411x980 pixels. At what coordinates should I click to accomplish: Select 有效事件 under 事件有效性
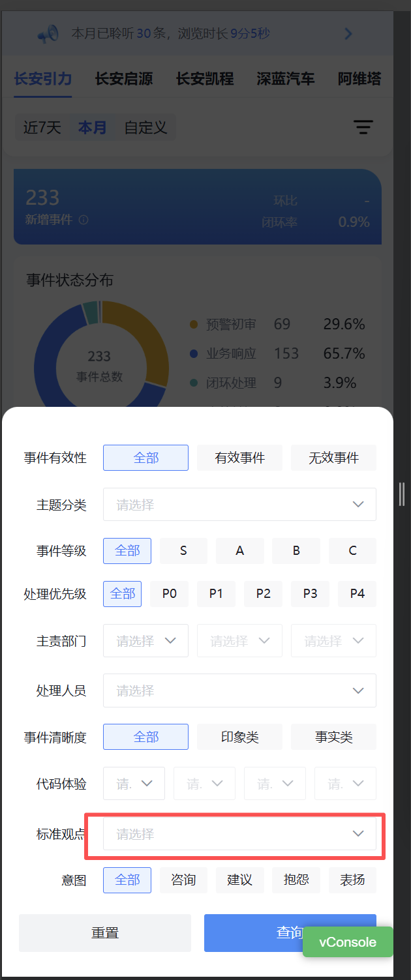(x=239, y=458)
